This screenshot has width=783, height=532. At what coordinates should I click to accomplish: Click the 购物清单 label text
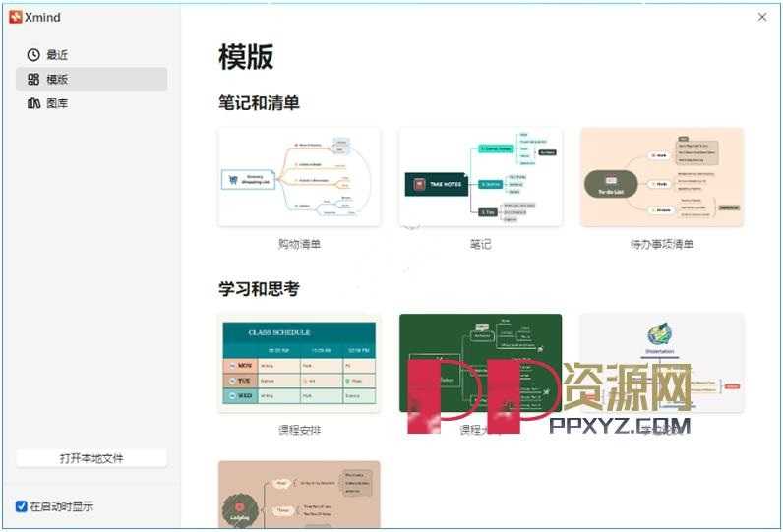coord(300,244)
